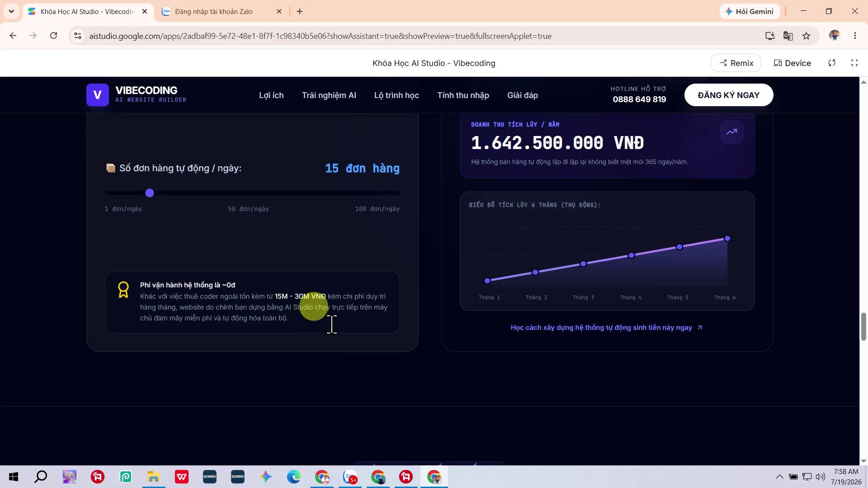Click the Tháng 6 chart data point

point(727,239)
